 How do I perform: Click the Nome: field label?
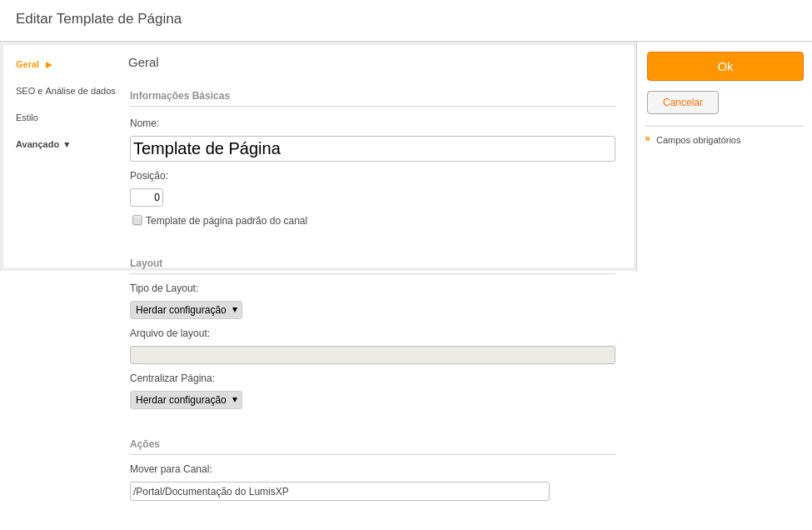click(144, 123)
